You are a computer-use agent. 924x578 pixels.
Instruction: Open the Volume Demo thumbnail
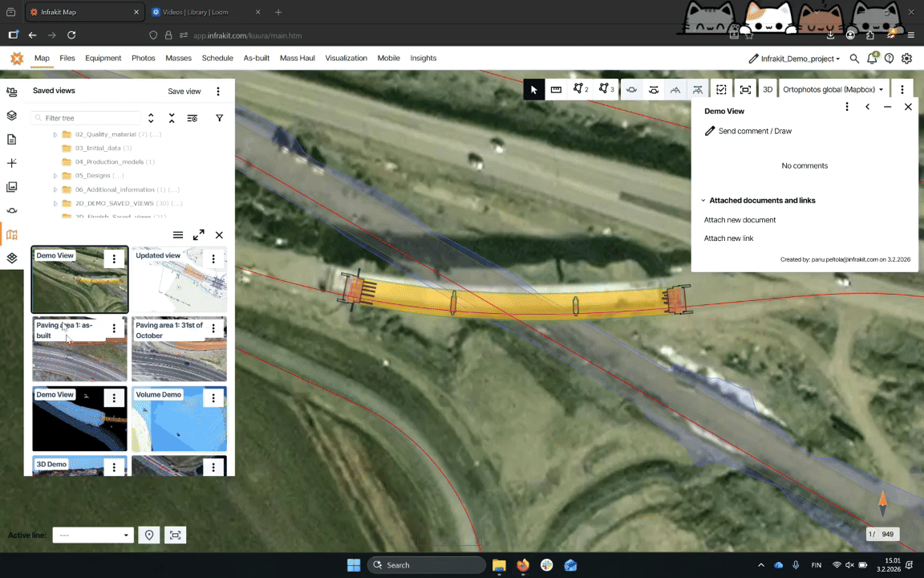point(179,419)
